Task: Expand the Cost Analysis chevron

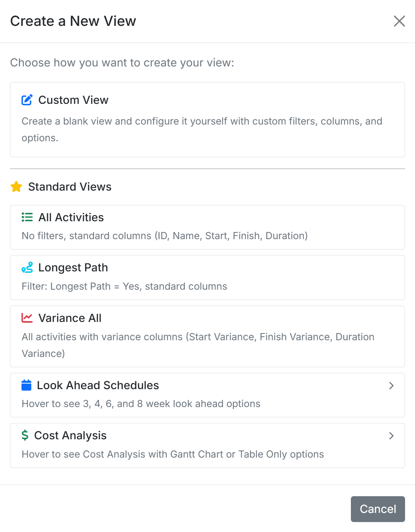Action: 391,436
